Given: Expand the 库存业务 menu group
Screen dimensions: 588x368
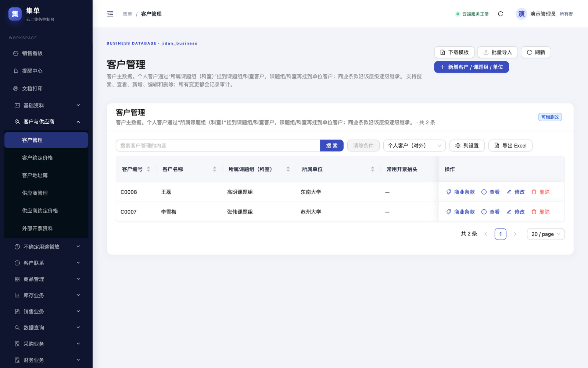Looking at the screenshot, I should pos(46,296).
